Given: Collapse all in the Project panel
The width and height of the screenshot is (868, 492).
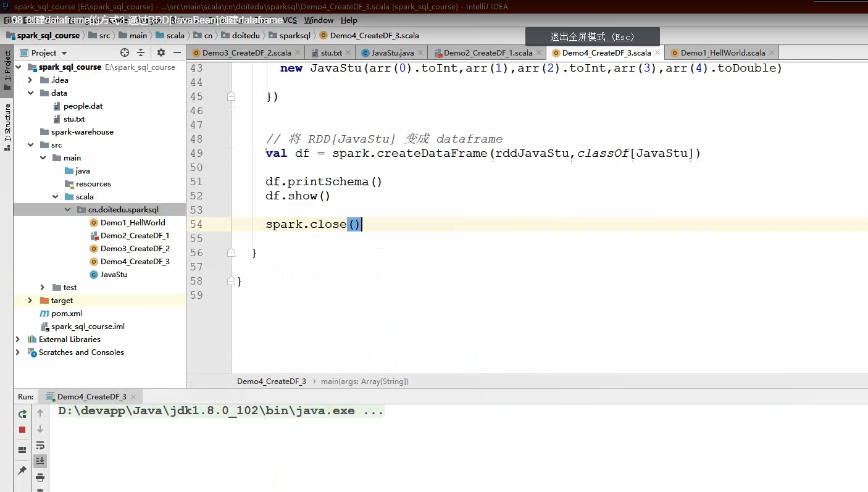Looking at the screenshot, I should 141,52.
